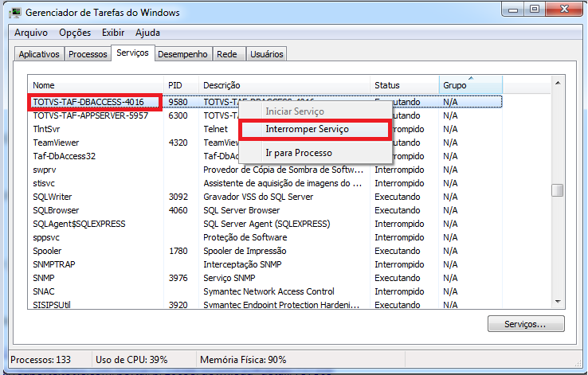Screen dimensions: 588x375
Task: Switch to the Processos tab
Action: point(88,54)
